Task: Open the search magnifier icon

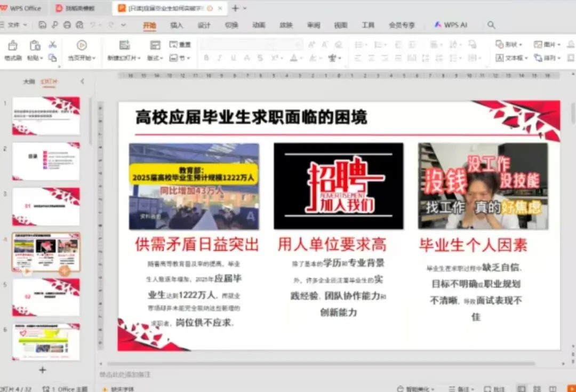Action: click(x=491, y=25)
